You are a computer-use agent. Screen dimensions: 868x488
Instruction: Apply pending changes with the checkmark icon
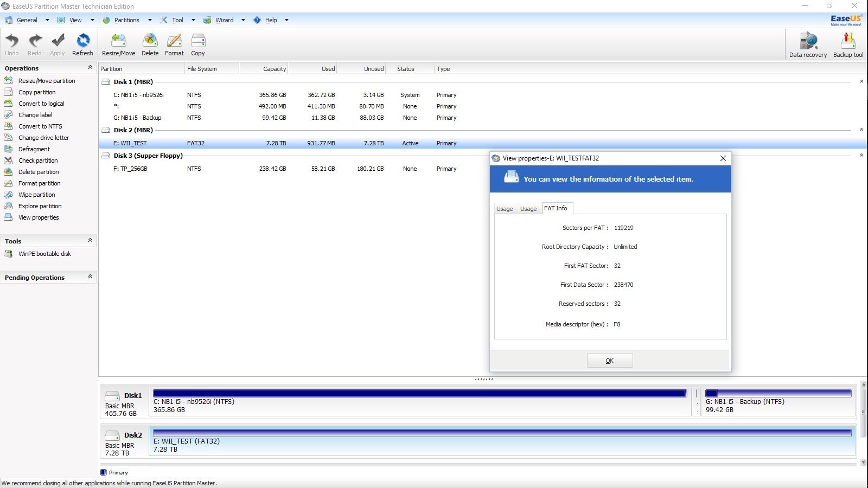click(58, 41)
